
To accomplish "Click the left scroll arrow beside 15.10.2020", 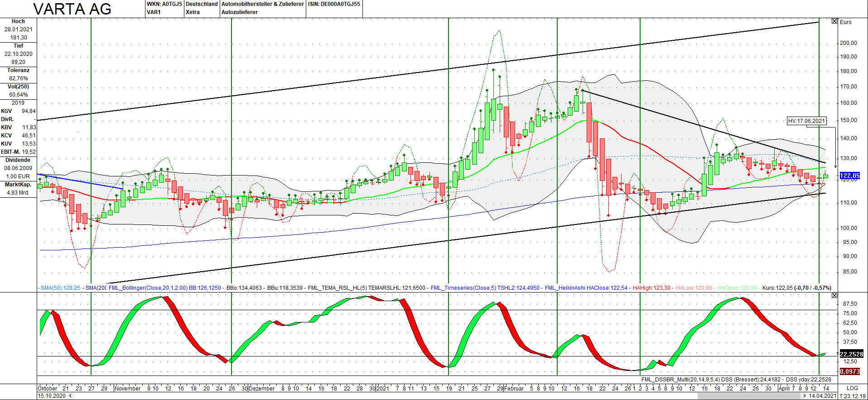I will pyautogui.click(x=70, y=396).
